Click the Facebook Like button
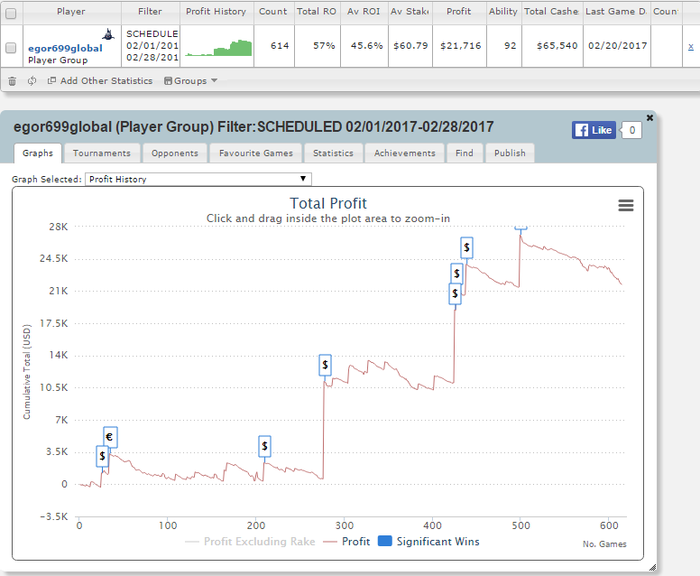This screenshot has height=576, width=700. click(x=594, y=130)
